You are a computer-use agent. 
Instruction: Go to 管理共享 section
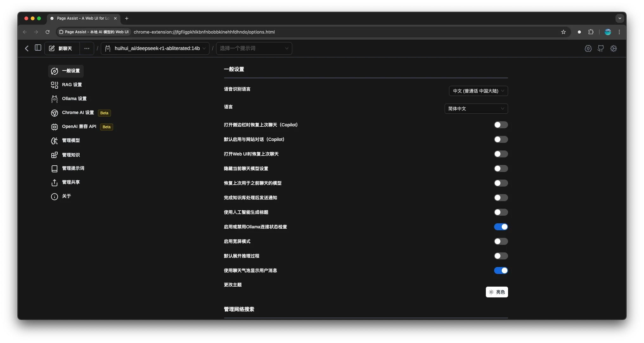pyautogui.click(x=66, y=182)
